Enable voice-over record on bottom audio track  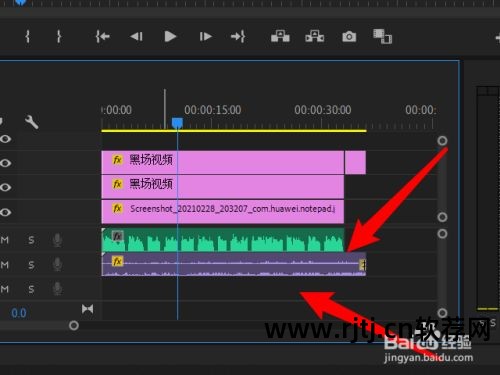[x=57, y=289]
